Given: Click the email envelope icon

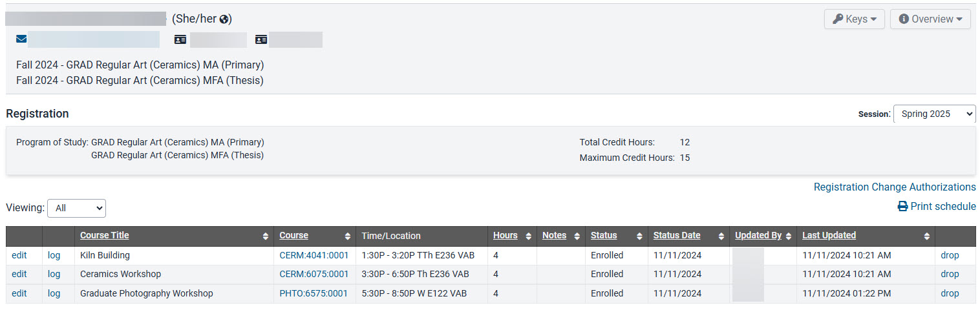Looking at the screenshot, I should 21,39.
